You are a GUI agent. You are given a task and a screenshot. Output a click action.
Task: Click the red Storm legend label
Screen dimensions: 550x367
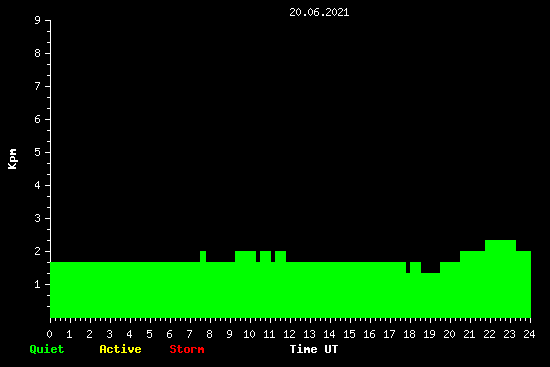pyautogui.click(x=187, y=349)
